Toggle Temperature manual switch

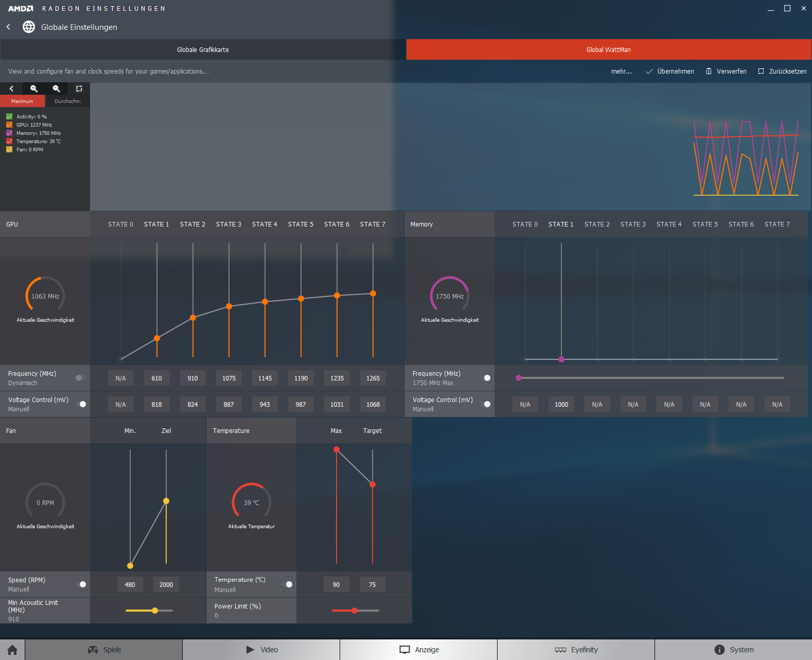point(287,584)
